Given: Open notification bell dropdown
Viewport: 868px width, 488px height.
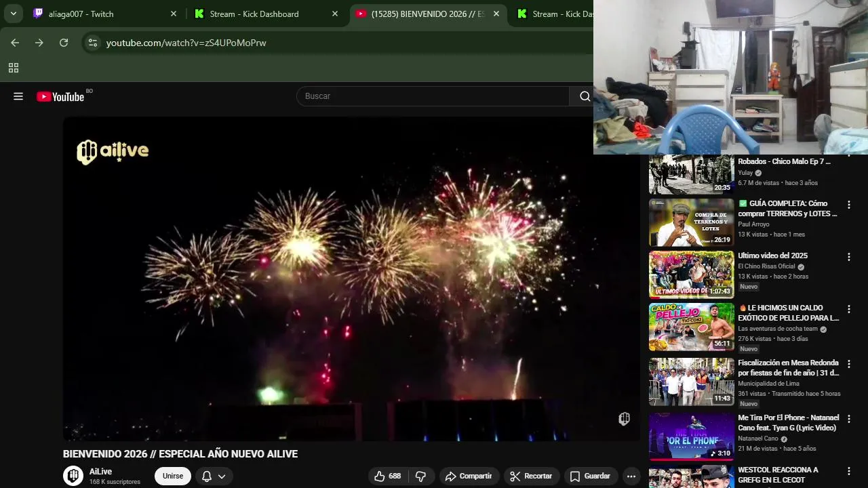Looking at the screenshot, I should click(214, 476).
